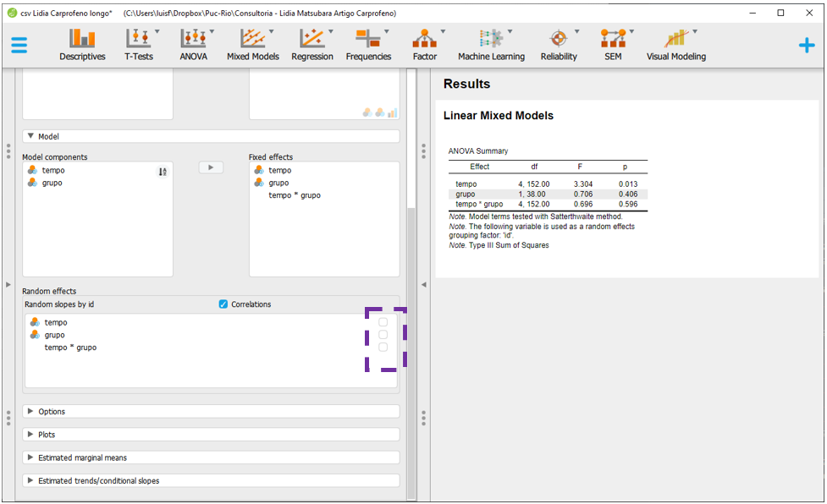
Task: Open the main hamburger menu
Action: (19, 45)
